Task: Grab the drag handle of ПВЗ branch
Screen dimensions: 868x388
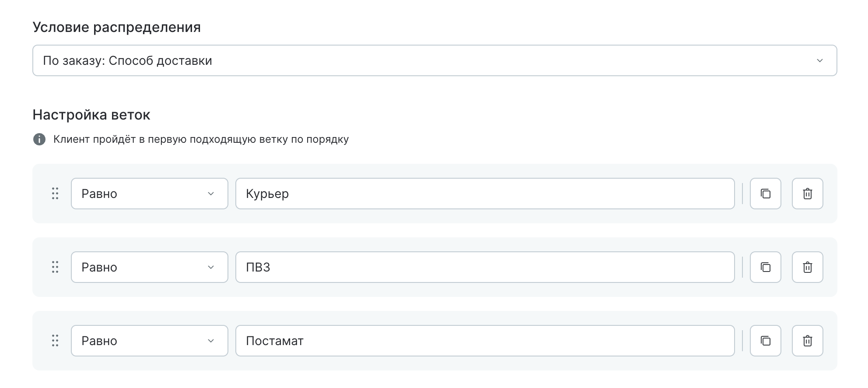Action: click(55, 267)
